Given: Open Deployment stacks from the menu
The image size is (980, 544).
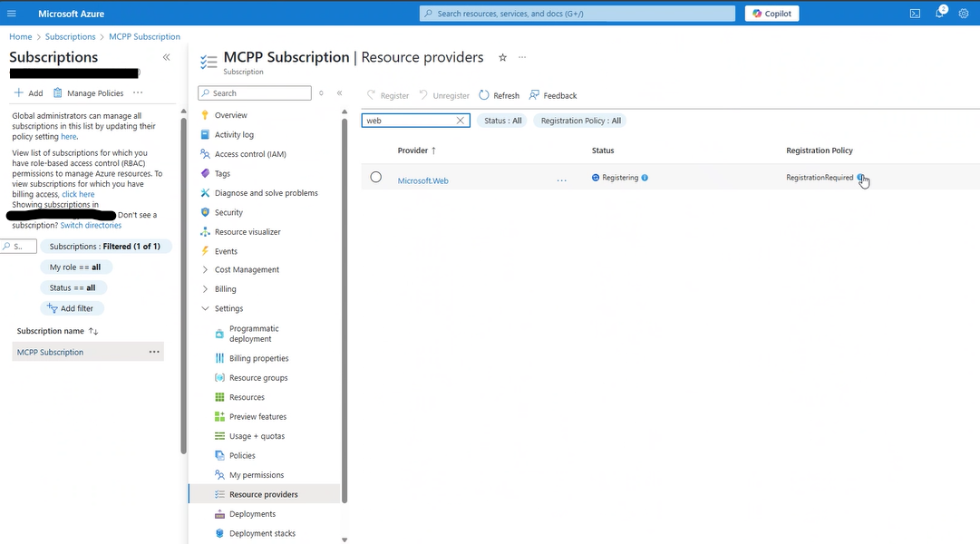Looking at the screenshot, I should coord(257,533).
